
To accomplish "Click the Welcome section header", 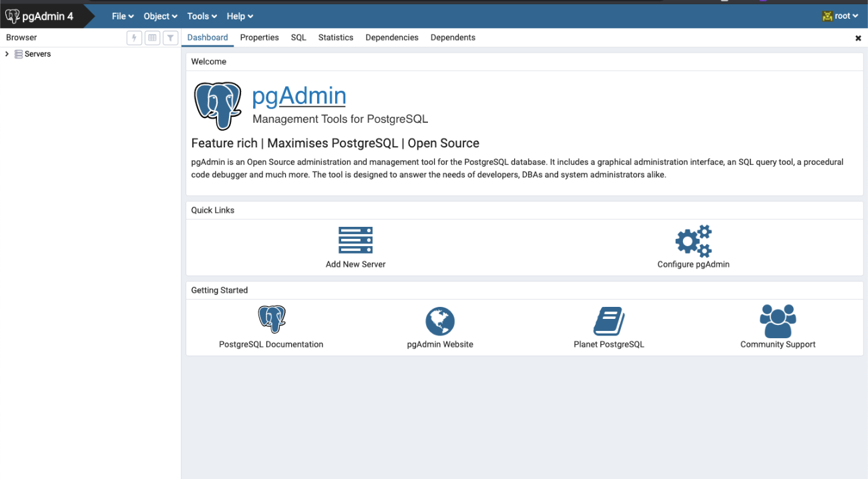I will [x=209, y=61].
